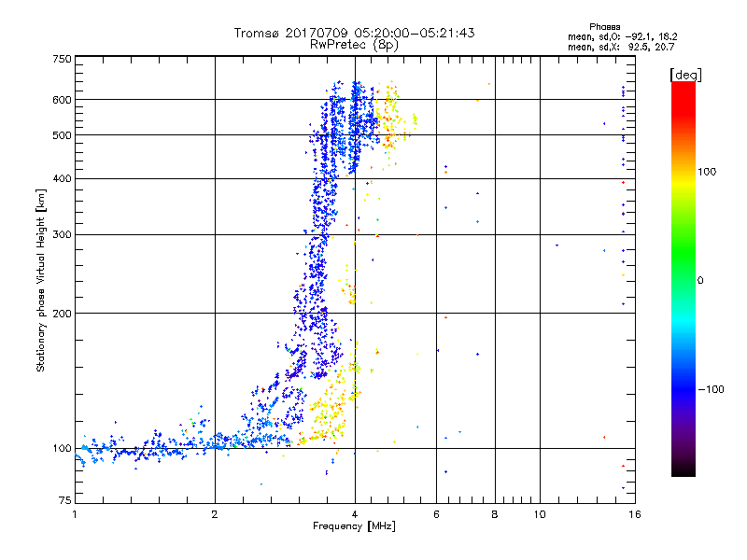
Task: Select the 'mean, sd,O: -92.1, 18.2' line
Action: 622,36
